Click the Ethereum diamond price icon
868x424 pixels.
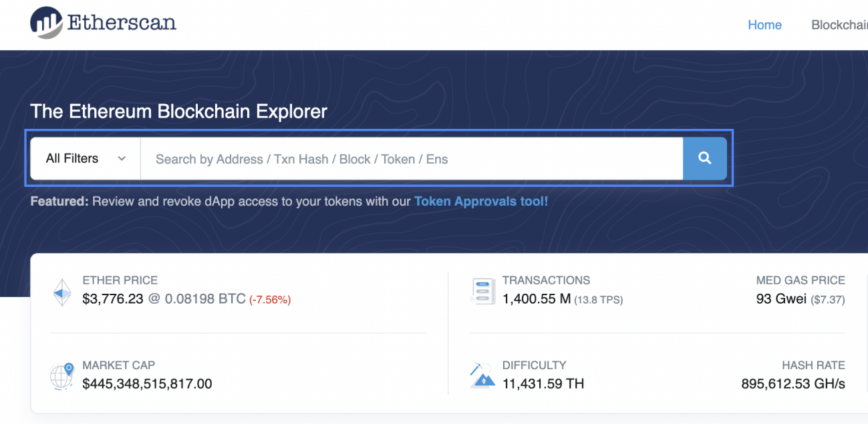pos(62,292)
